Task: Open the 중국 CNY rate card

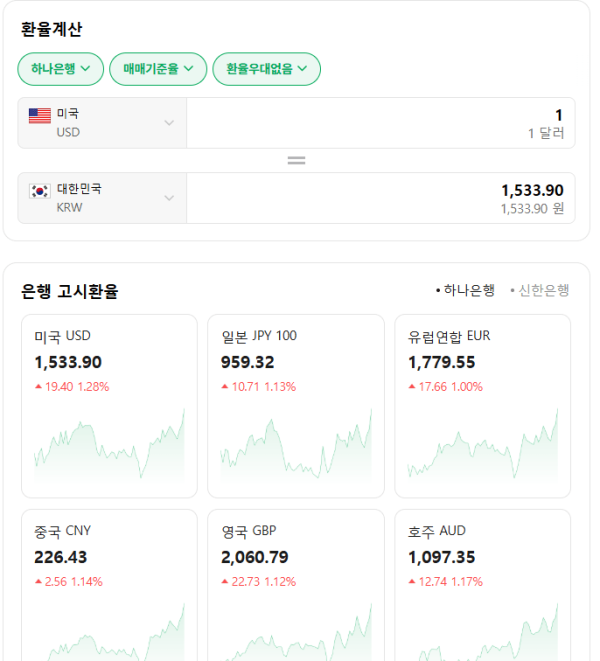Action: click(109, 585)
